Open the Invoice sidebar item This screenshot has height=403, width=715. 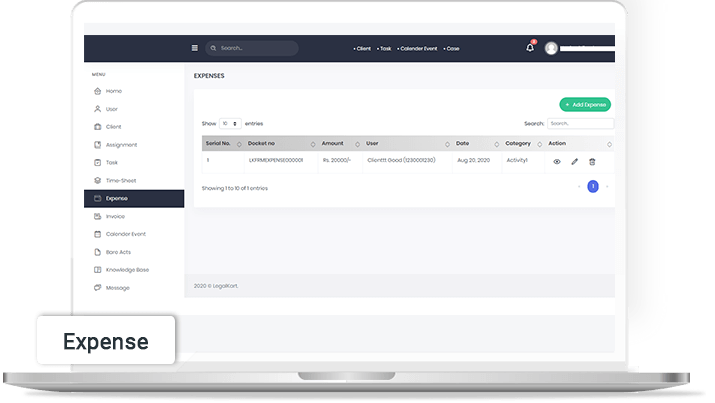point(115,216)
